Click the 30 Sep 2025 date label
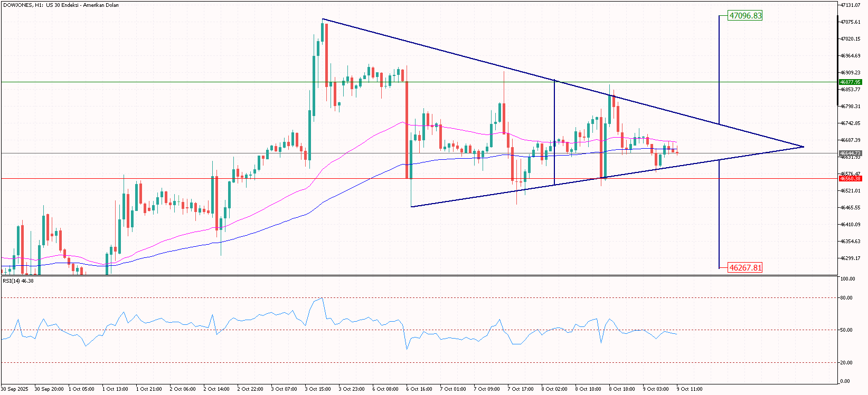868x395 pixels. click(x=14, y=389)
